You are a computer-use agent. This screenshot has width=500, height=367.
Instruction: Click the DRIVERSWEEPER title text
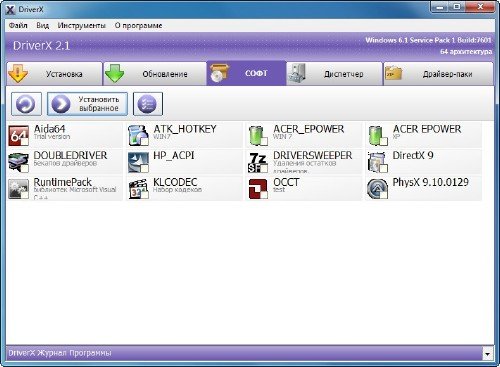coord(312,155)
